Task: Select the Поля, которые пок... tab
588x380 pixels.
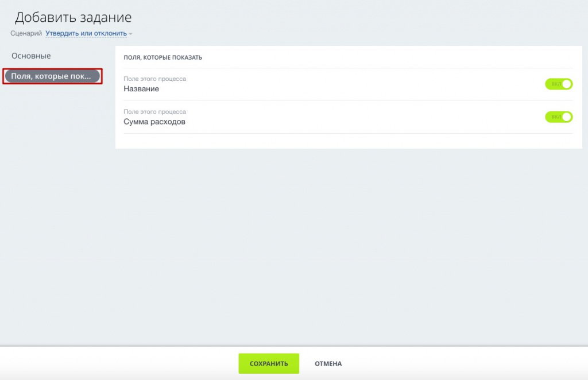Action: [52, 76]
